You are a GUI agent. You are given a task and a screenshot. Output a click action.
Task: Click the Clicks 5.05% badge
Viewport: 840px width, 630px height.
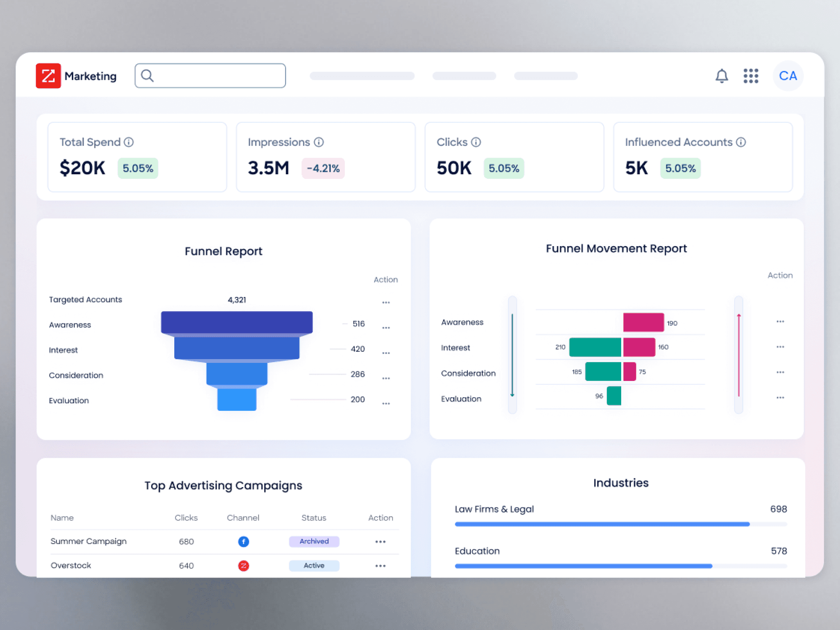(x=504, y=168)
